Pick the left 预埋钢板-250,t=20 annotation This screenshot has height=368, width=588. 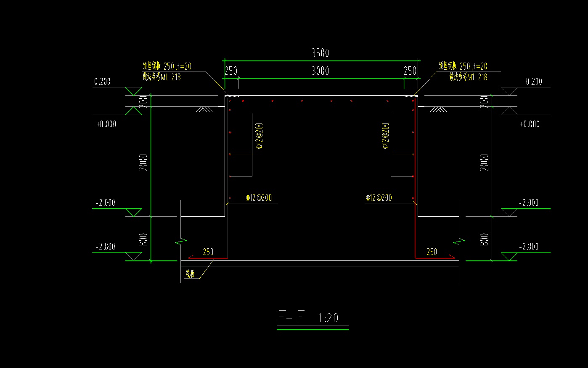point(167,66)
